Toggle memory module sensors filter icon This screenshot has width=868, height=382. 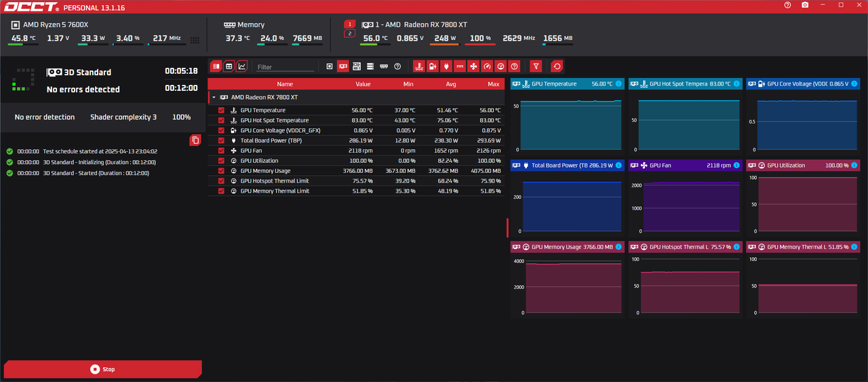click(x=384, y=66)
